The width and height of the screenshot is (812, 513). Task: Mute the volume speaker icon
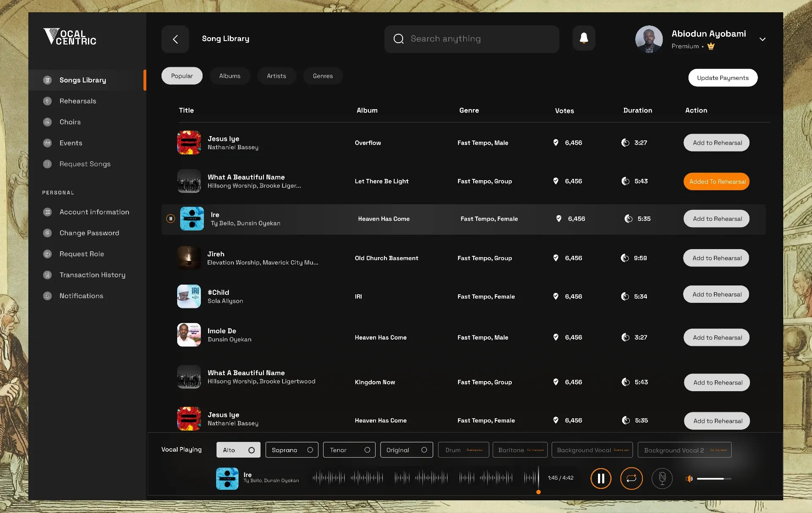(x=689, y=478)
